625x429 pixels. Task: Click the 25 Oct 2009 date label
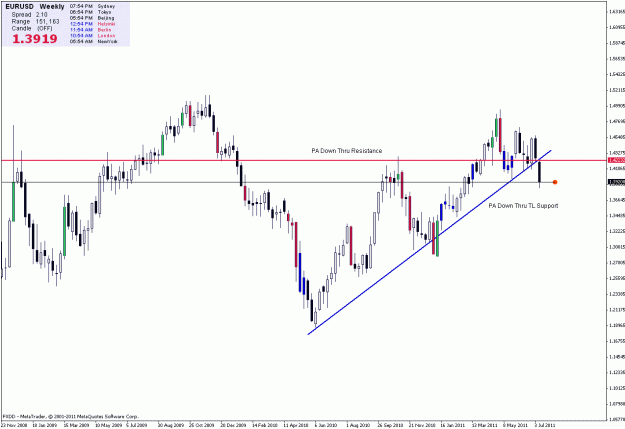point(202,425)
